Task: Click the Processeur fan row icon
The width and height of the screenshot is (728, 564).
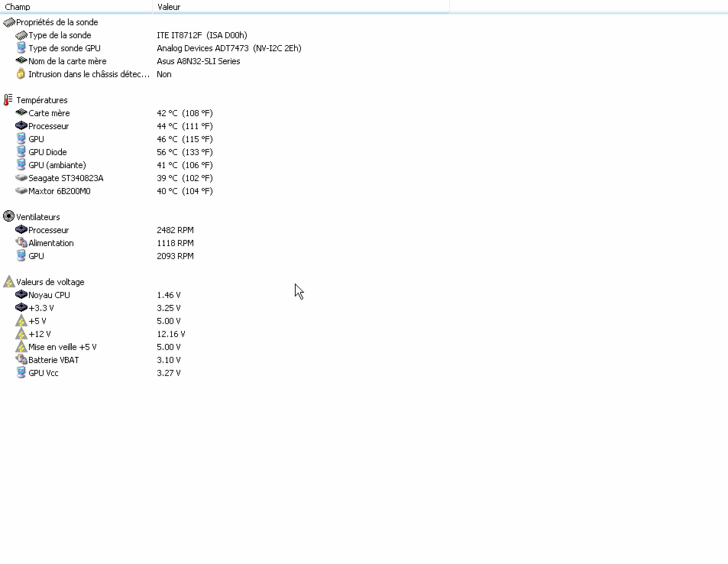Action: (x=21, y=229)
